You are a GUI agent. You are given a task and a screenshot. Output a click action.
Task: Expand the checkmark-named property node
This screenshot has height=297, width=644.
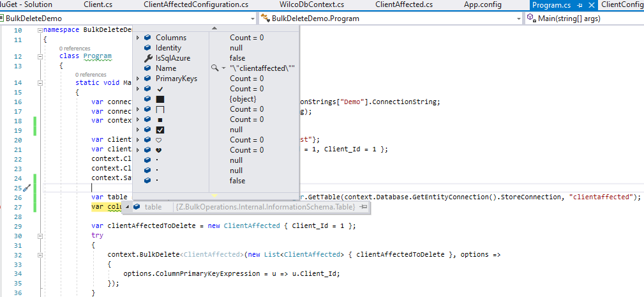click(x=138, y=89)
